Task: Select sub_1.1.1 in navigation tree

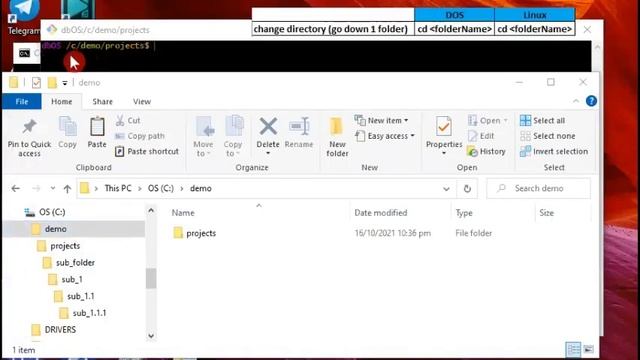Action: (89, 313)
